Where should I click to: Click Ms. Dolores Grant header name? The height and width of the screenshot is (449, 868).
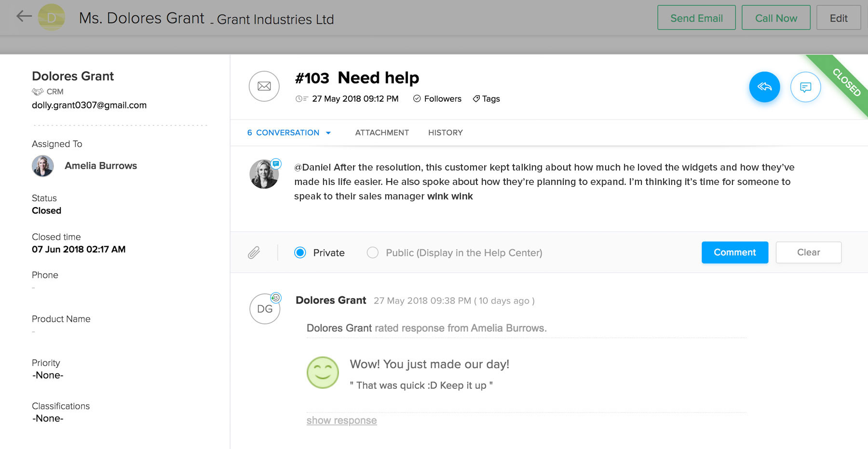point(142,18)
